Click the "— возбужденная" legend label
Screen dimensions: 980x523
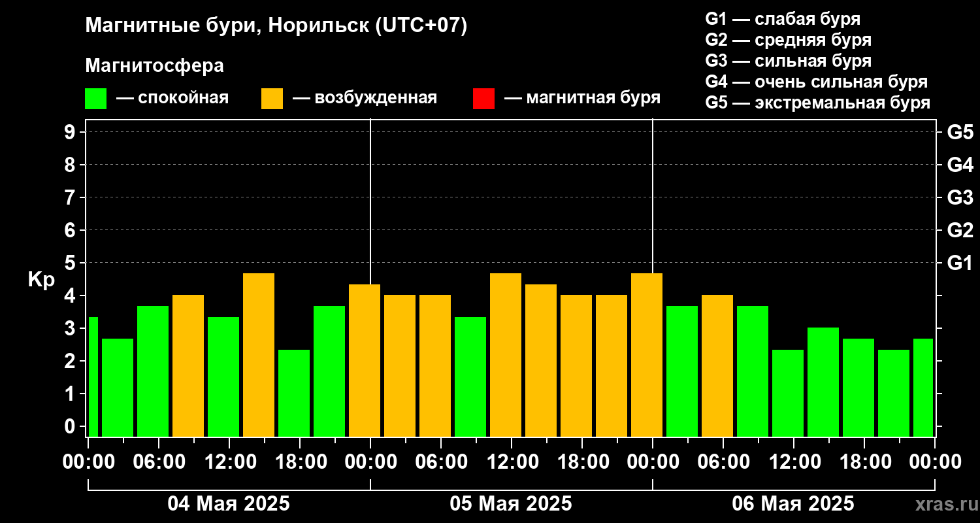365,98
